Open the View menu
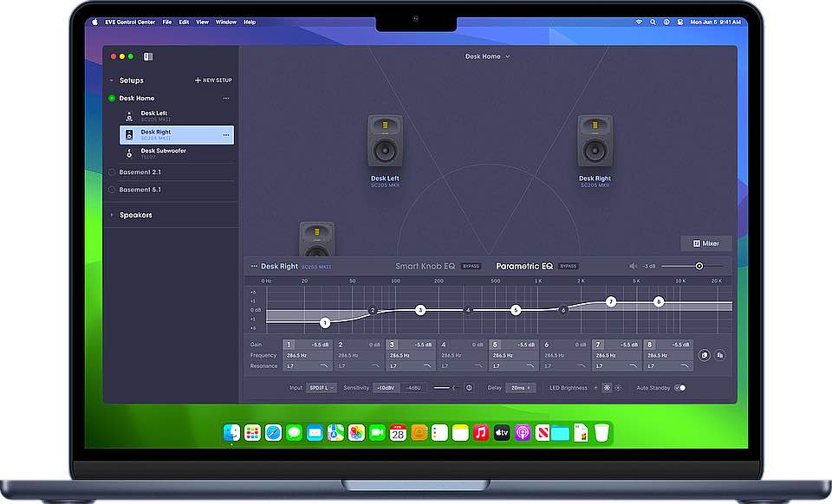This screenshot has height=504, width=832. point(202,23)
